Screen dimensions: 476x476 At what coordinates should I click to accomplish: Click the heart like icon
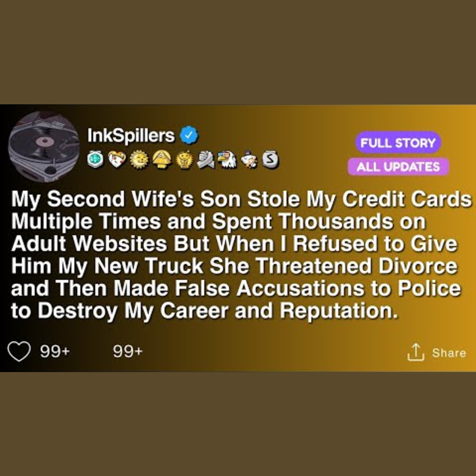point(19,351)
